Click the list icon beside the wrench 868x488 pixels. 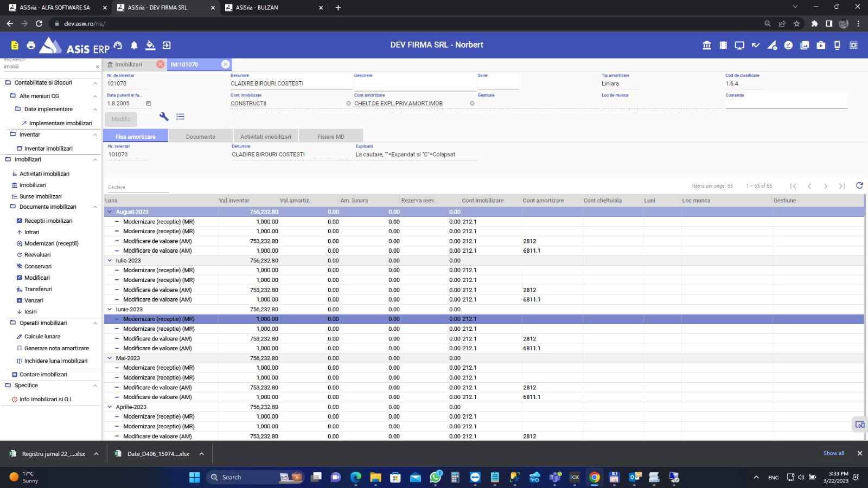pyautogui.click(x=181, y=117)
